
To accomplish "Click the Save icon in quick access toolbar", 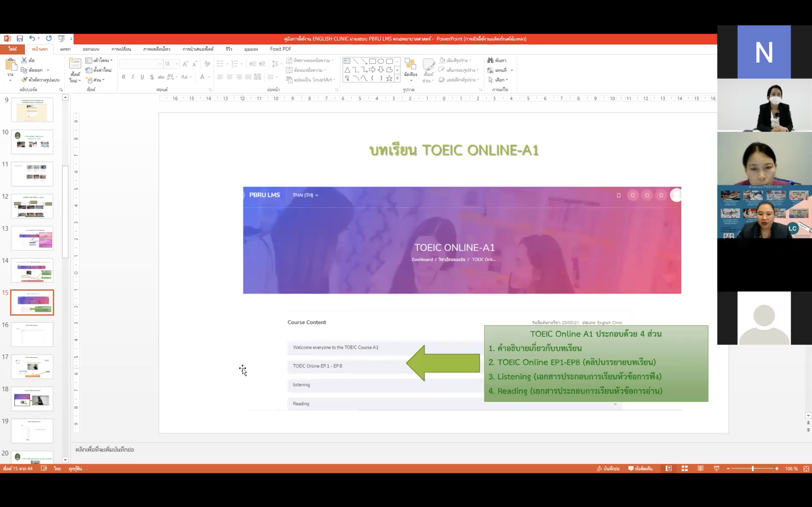I will click(x=20, y=39).
